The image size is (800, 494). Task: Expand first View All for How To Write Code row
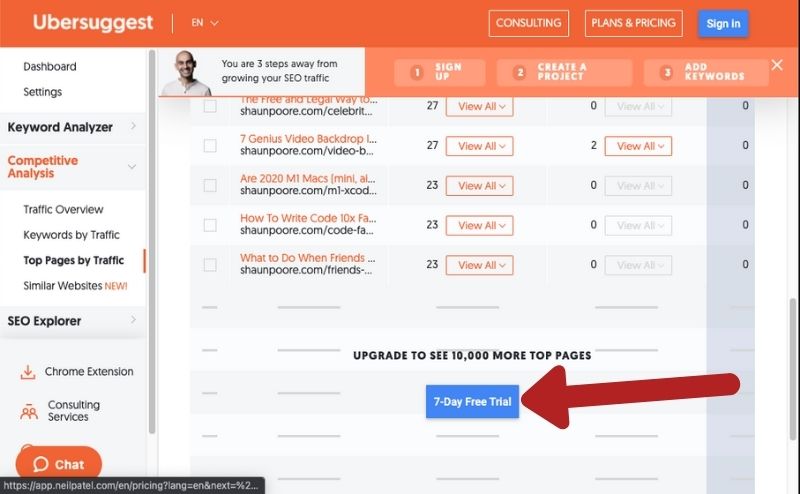480,226
